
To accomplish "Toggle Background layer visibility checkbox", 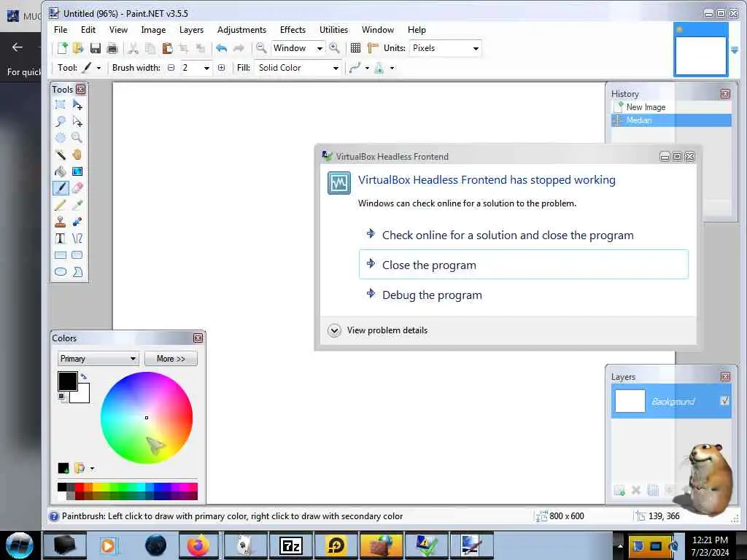I will pos(724,401).
